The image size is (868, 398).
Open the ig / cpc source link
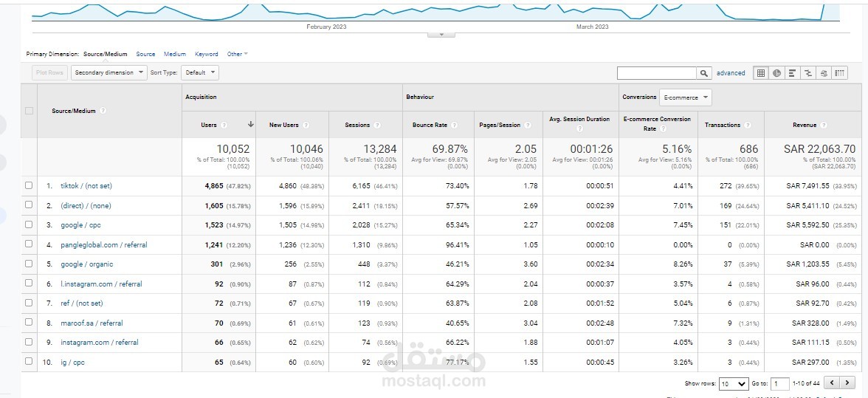click(x=72, y=362)
